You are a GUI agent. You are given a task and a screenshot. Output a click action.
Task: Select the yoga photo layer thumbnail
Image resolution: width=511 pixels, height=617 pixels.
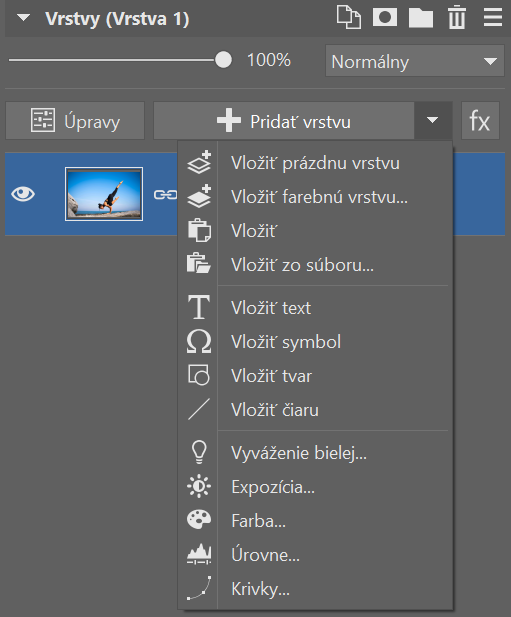(x=104, y=194)
